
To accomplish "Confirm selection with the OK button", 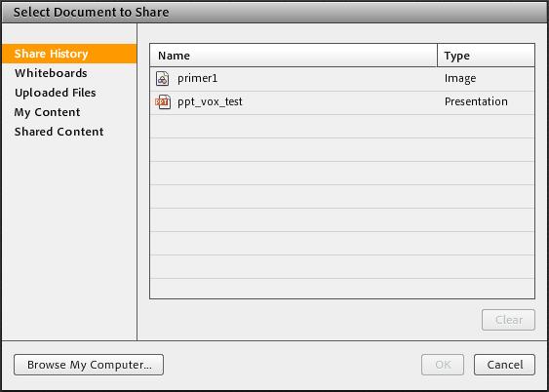I will pos(443,365).
